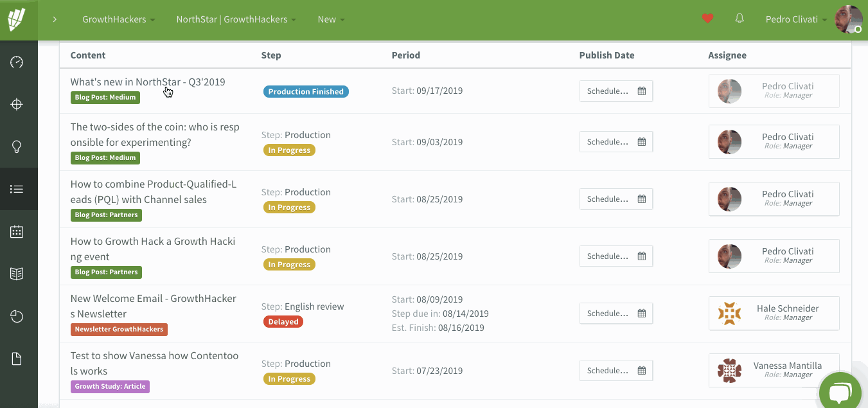Click the Delayed status badge
The width and height of the screenshot is (868, 408).
point(283,322)
